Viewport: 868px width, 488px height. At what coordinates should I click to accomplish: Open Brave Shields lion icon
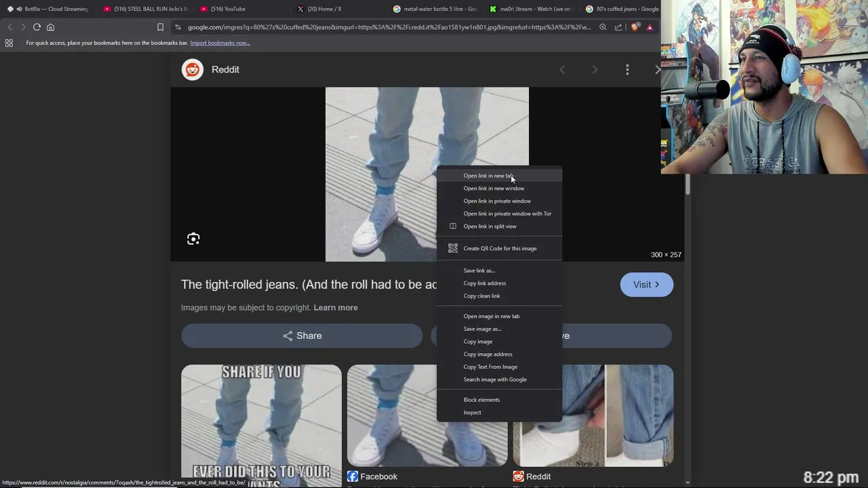pyautogui.click(x=635, y=27)
